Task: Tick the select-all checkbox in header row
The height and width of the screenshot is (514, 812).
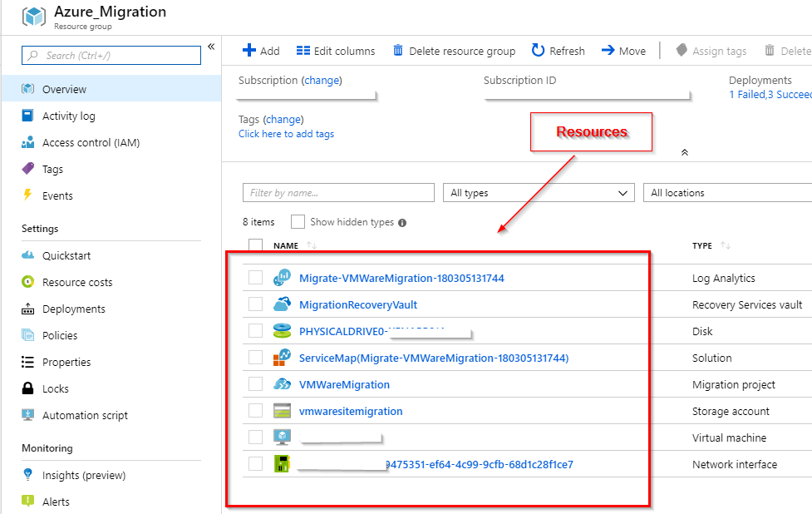Action: (x=255, y=245)
